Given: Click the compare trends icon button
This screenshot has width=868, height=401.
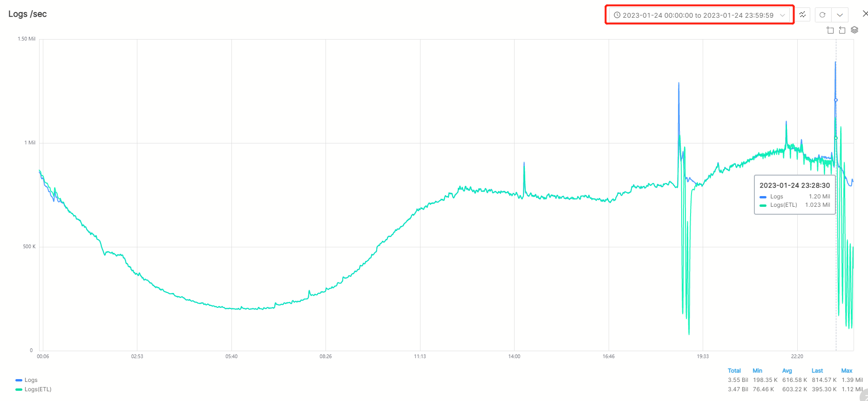Looking at the screenshot, I should (802, 15).
